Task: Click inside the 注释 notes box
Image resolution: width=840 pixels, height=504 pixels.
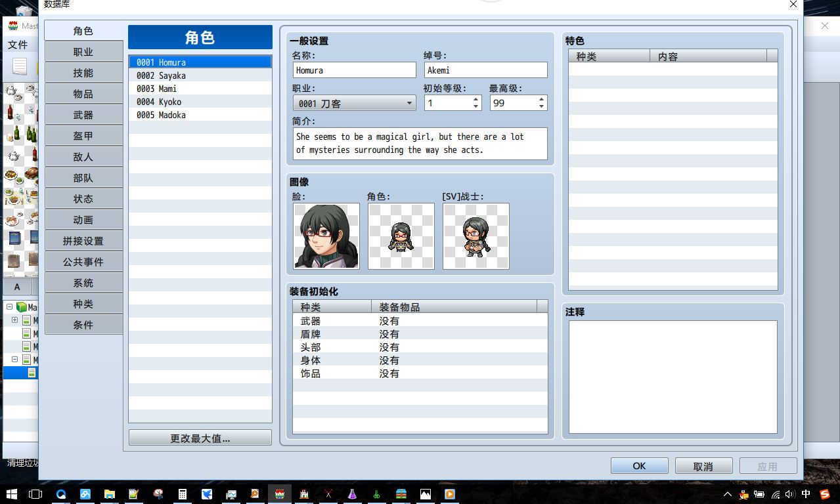Action: 673,377
